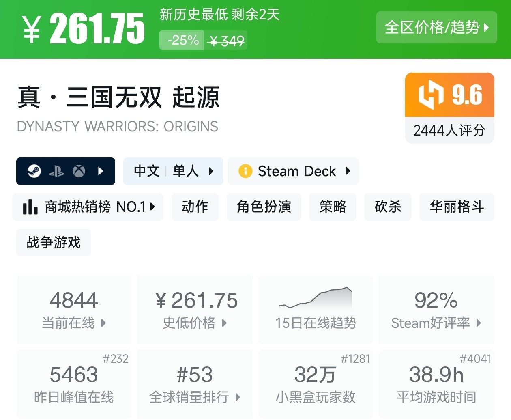This screenshot has width=511, height=420.
Task: Select the 华丽格斗 tag
Action: (457, 207)
